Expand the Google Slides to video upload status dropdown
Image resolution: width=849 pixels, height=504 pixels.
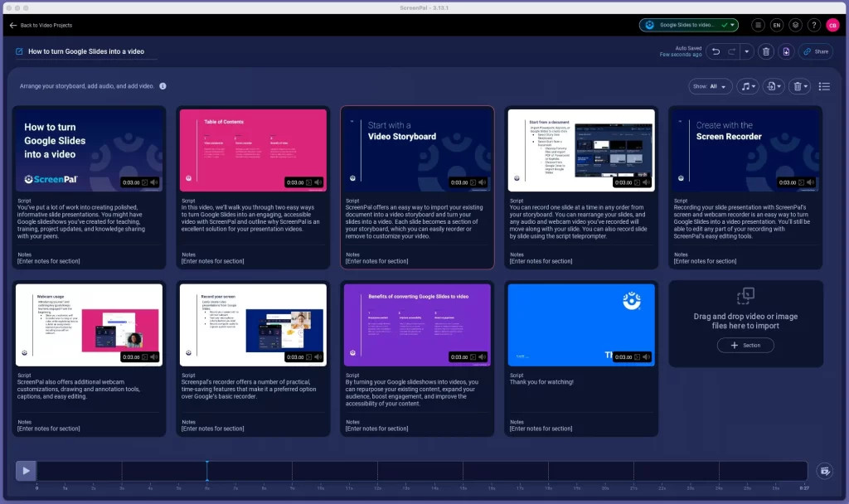click(x=733, y=25)
